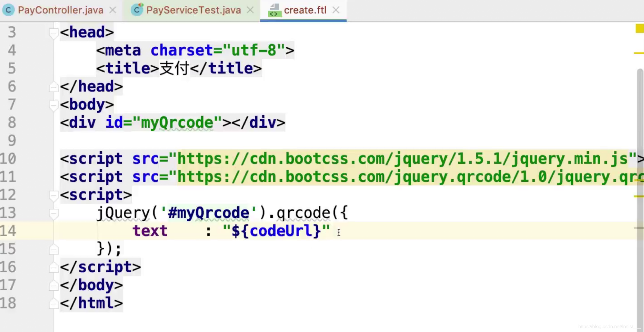Image resolution: width=644 pixels, height=332 pixels.
Task: Click the fold end marker on line 15
Action: click(53, 249)
